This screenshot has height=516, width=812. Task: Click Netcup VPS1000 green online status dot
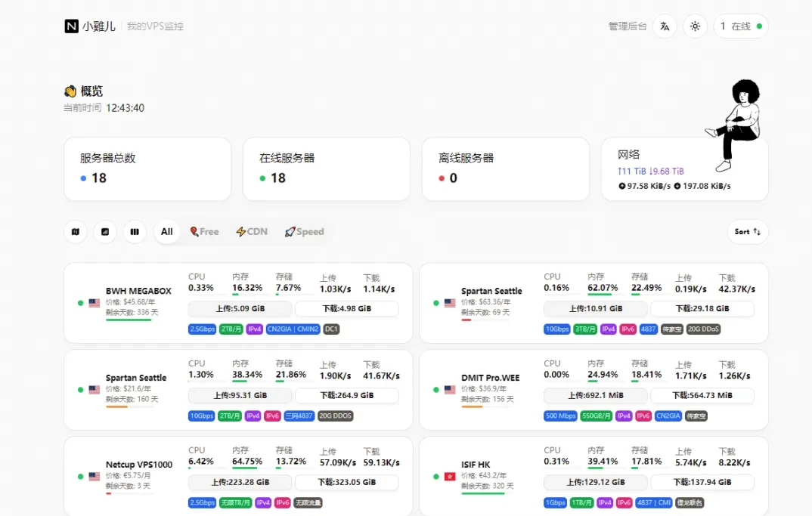[x=80, y=477]
